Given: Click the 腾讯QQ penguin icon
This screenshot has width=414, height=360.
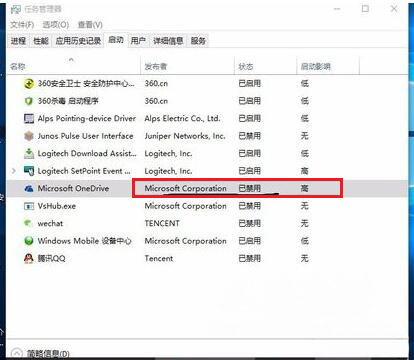Looking at the screenshot, I should 29,258.
